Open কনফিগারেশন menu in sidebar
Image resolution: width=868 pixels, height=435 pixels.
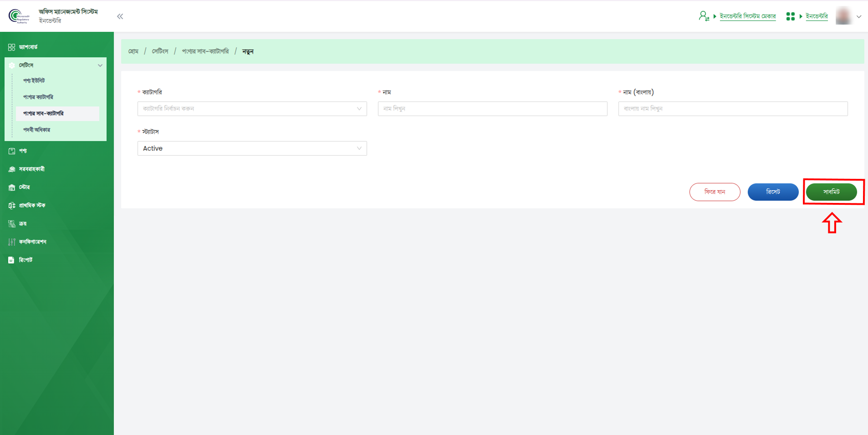coord(33,242)
